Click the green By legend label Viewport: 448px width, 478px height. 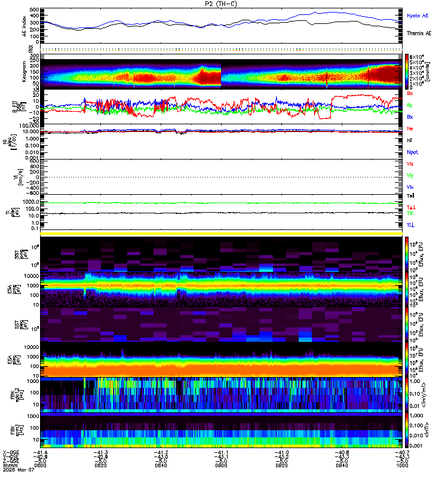(410, 106)
